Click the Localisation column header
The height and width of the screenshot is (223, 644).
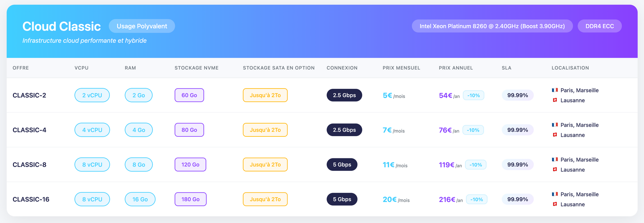pyautogui.click(x=570, y=68)
